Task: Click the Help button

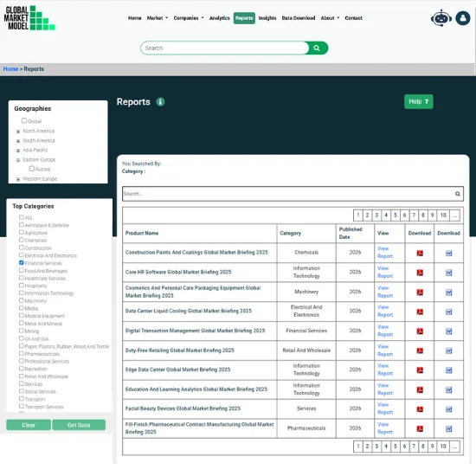Action: pos(418,101)
